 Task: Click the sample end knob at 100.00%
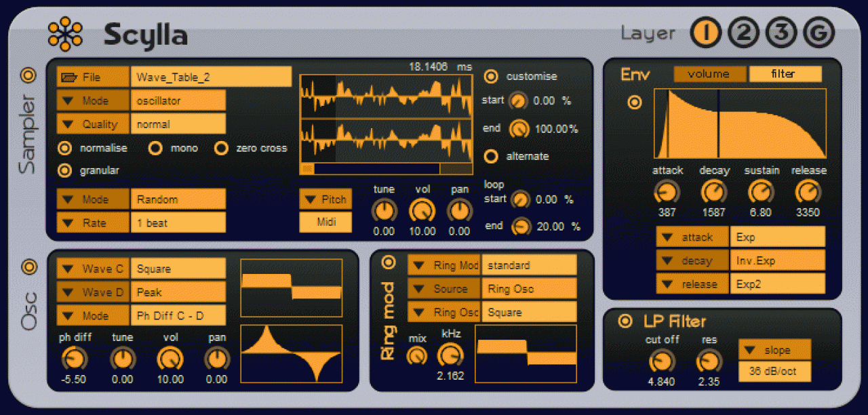[x=519, y=128]
